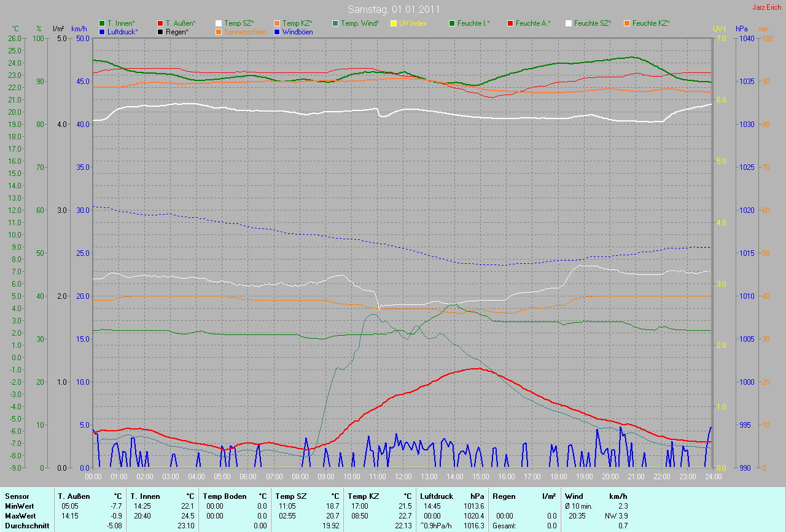Click the date title Samstag, 01.01.2011
Image resolution: width=786 pixels, height=532 pixels.
[393, 9]
